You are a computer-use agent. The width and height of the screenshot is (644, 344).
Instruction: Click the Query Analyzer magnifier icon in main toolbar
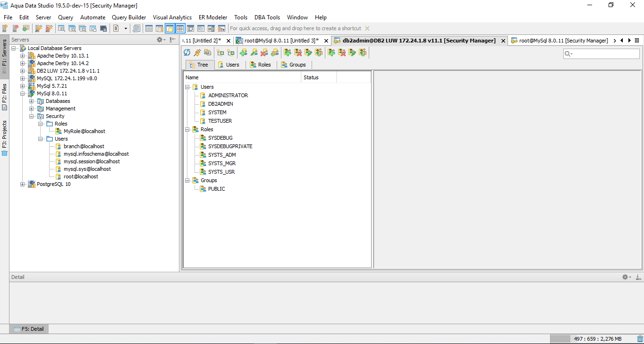coord(61,28)
